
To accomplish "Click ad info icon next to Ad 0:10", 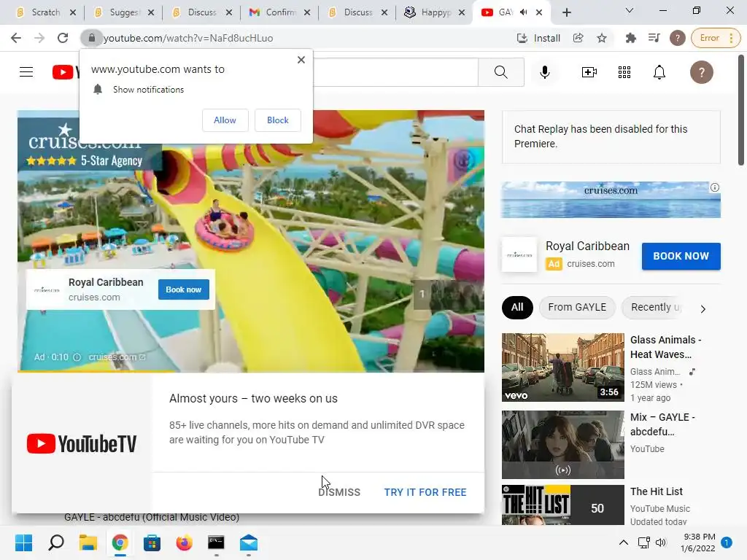I will click(77, 357).
